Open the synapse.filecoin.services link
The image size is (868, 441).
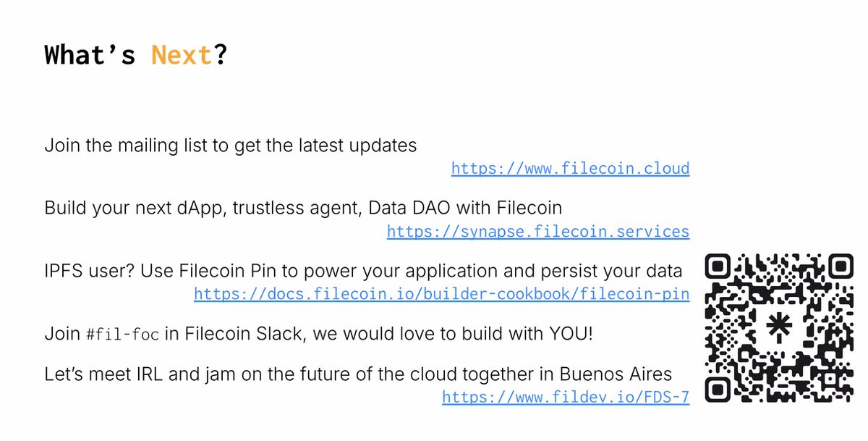(538, 232)
